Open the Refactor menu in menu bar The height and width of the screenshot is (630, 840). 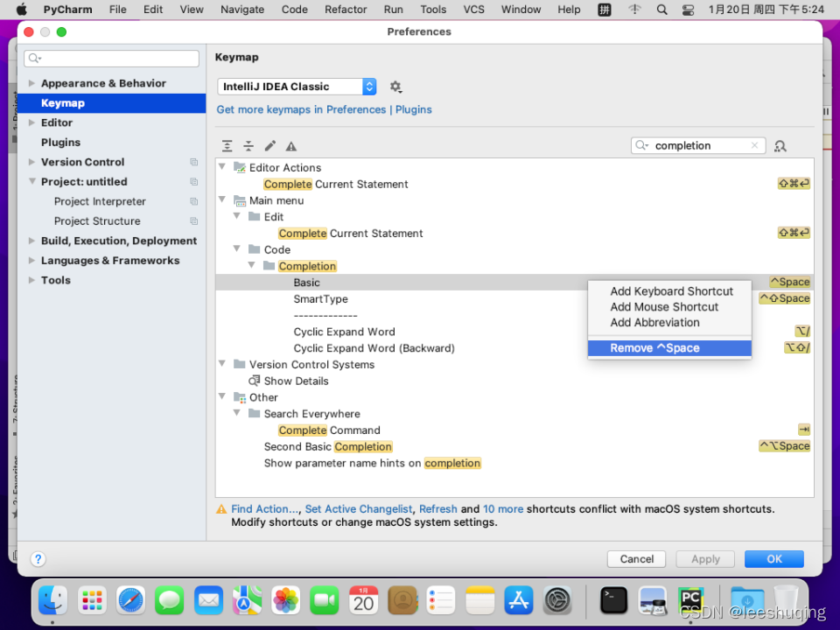coord(346,10)
